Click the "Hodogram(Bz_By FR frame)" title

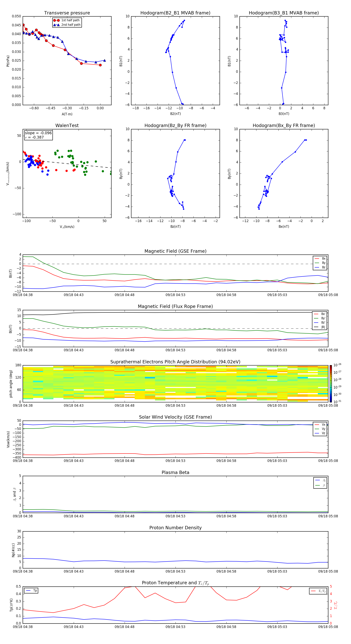[175, 125]
